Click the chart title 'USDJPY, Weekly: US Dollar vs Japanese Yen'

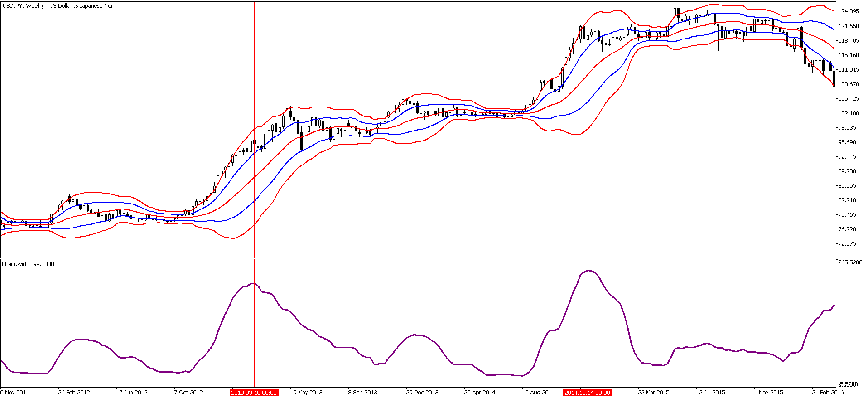pyautogui.click(x=59, y=6)
